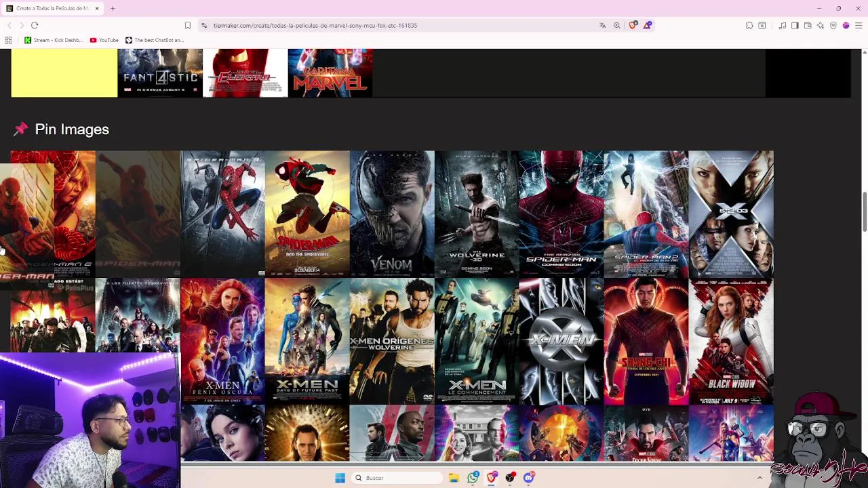
Task: Open the Brave Rewards triangle icon
Action: 648,25
